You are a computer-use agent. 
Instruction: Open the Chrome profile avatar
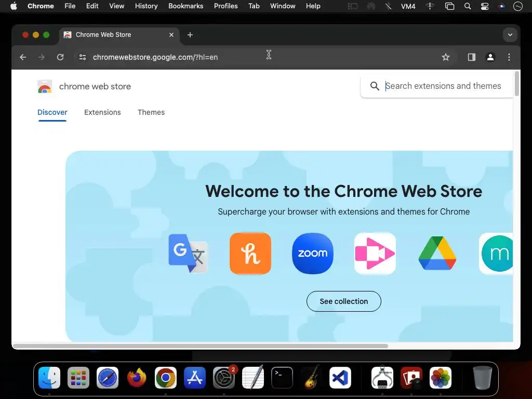tap(490, 57)
